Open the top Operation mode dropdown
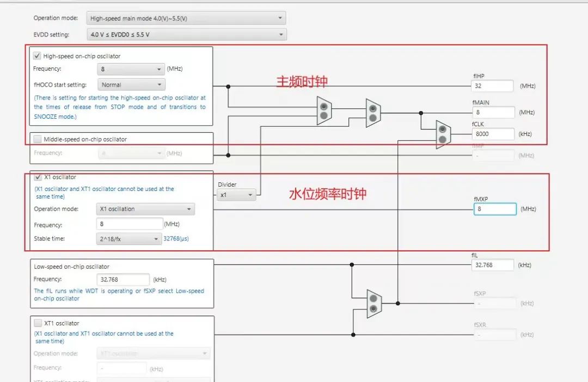This screenshot has height=382, width=588. (x=186, y=18)
